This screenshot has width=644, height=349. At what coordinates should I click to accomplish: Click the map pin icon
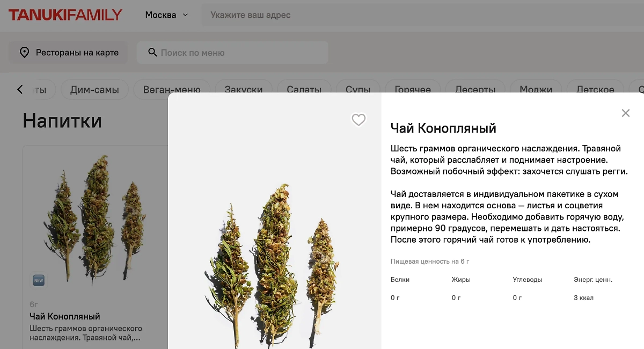pyautogui.click(x=24, y=53)
